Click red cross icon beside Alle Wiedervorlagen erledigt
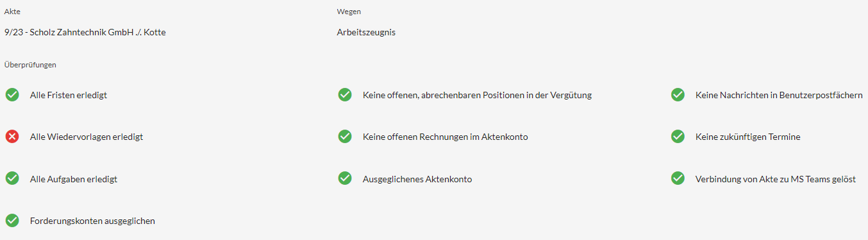This screenshot has height=240, width=868. point(12,137)
